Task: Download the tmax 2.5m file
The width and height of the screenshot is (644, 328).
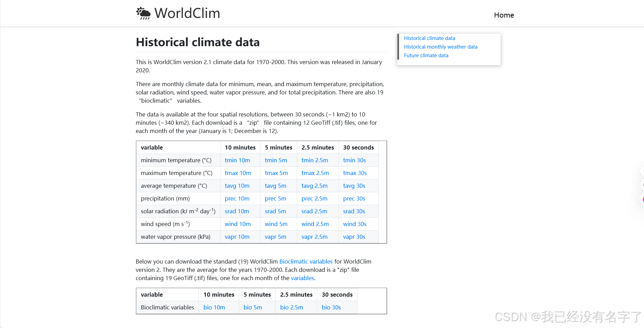Action: [315, 173]
